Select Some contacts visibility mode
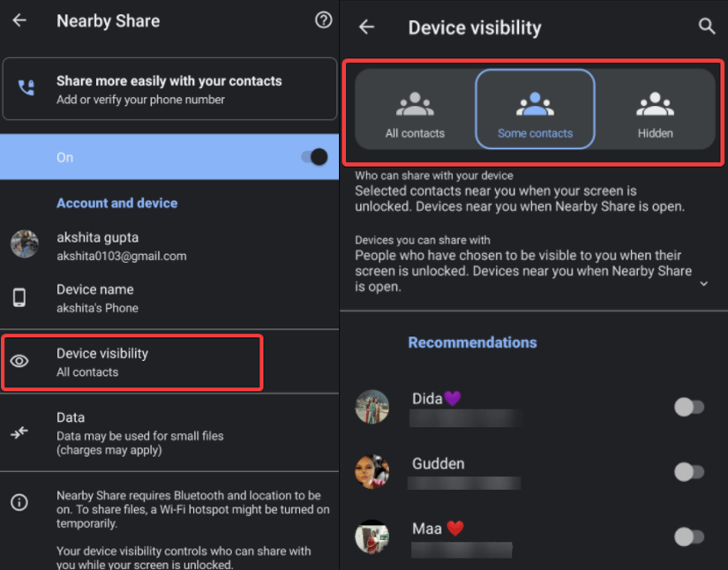728x570 pixels. coord(535,109)
